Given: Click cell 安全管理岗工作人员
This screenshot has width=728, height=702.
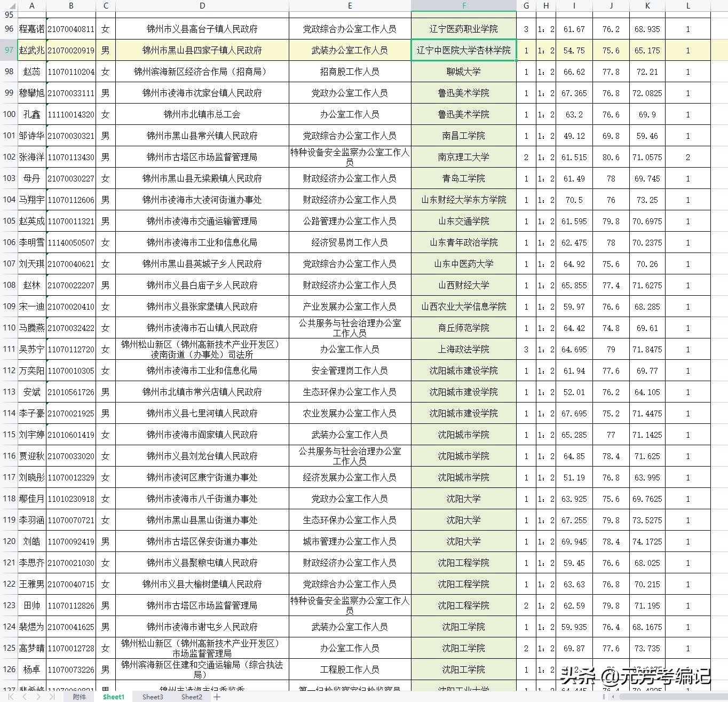Looking at the screenshot, I should click(x=350, y=370).
